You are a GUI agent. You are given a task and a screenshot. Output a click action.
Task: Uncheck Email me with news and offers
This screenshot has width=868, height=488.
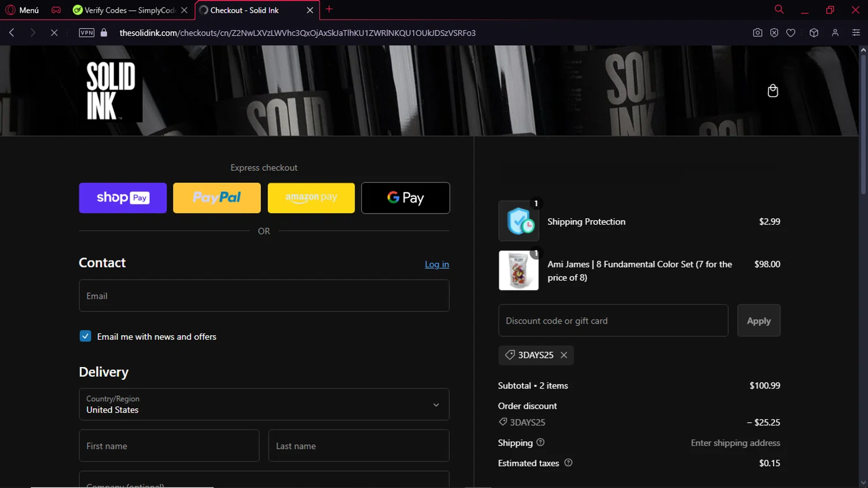85,336
